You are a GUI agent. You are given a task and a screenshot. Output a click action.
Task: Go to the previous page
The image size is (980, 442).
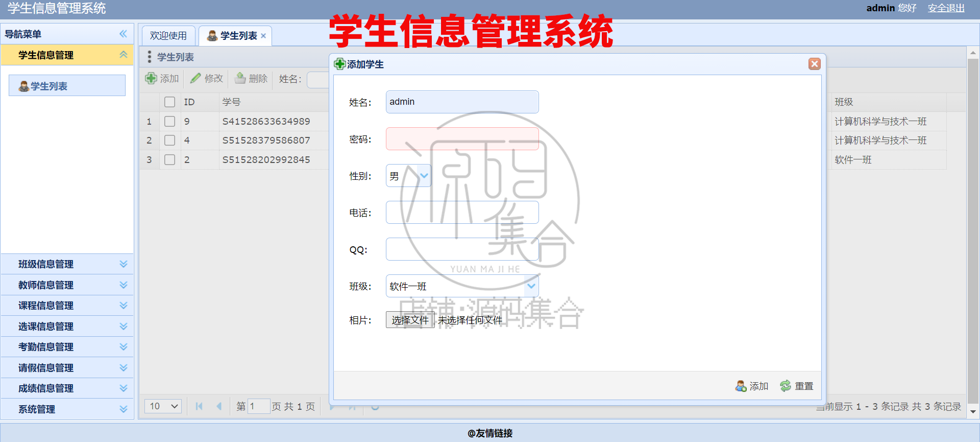coord(219,406)
